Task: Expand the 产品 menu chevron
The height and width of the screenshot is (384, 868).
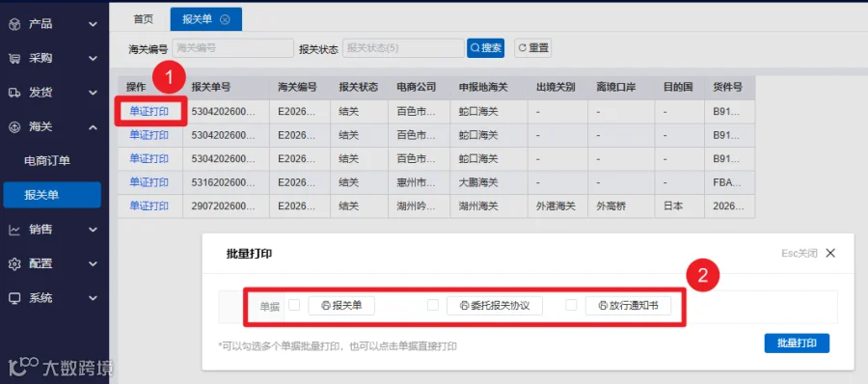Action: 93,24
